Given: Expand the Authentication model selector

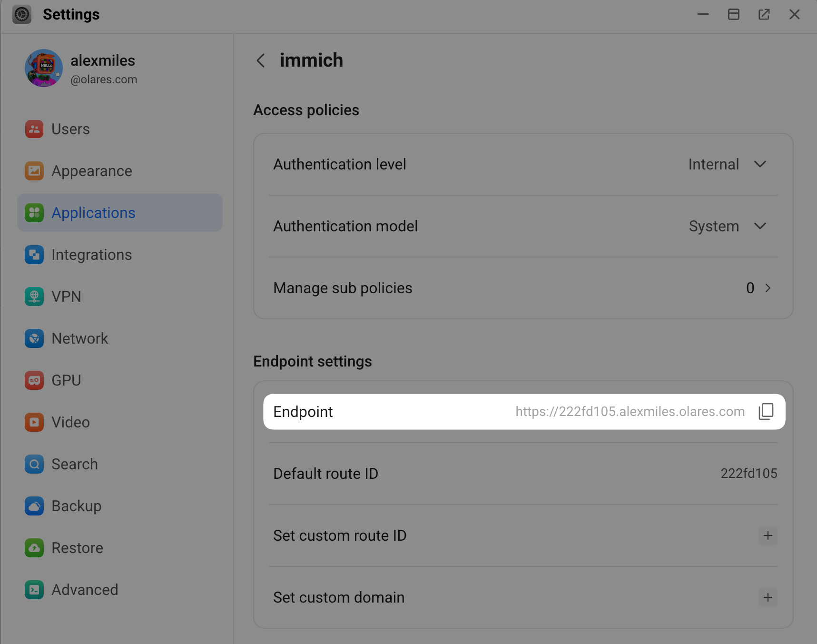Looking at the screenshot, I should tap(760, 226).
